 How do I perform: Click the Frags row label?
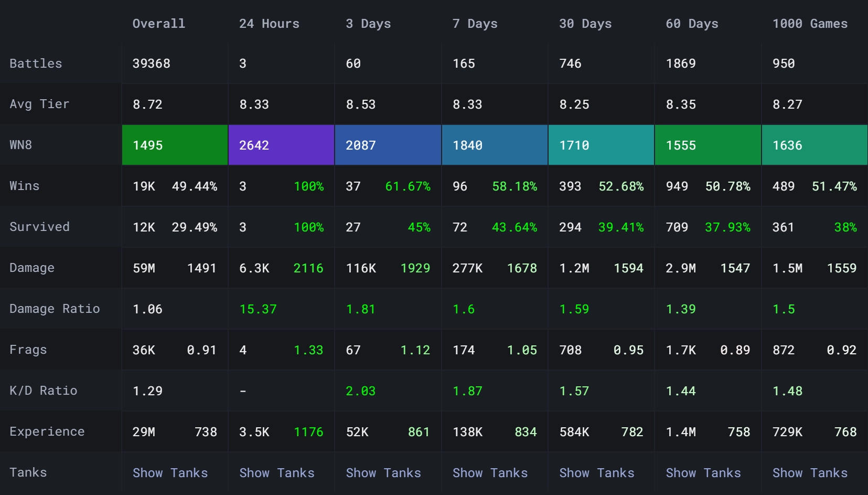point(28,350)
